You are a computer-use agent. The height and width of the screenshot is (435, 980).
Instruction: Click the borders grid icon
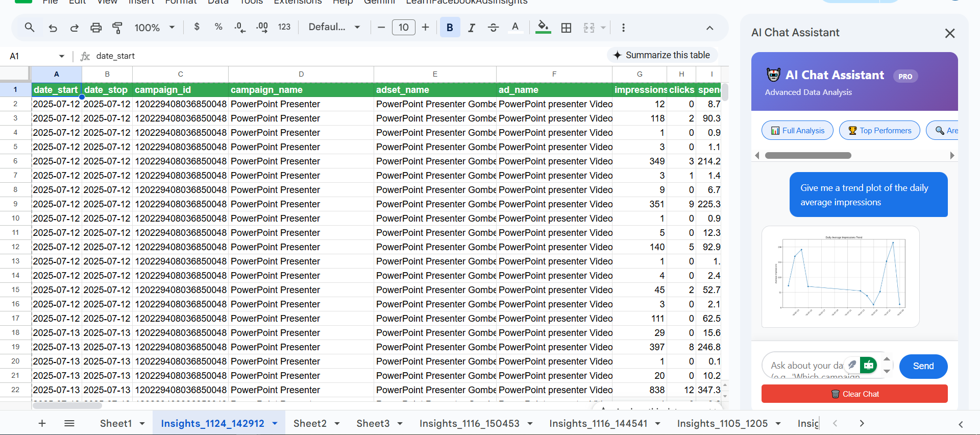[566, 28]
